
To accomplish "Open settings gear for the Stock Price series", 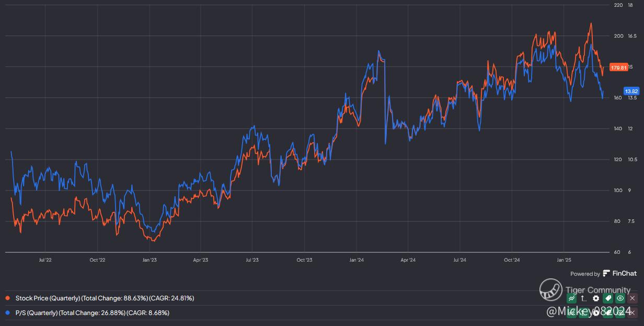I will pyautogui.click(x=596, y=298).
